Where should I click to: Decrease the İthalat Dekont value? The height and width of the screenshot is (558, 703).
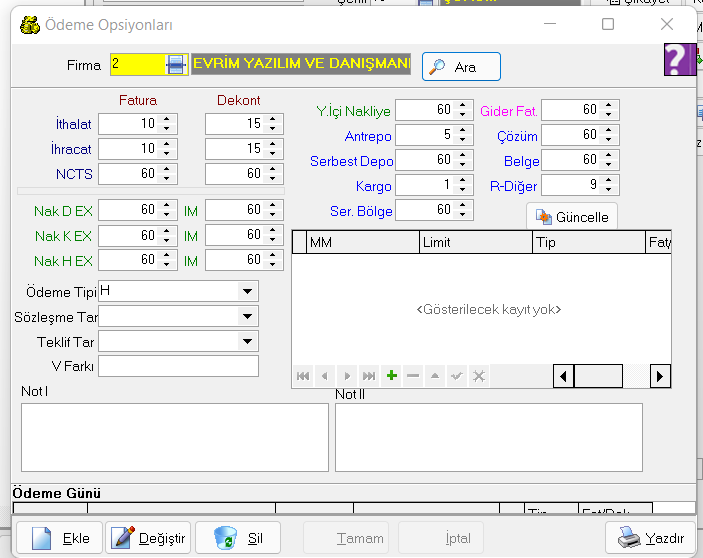[273, 129]
